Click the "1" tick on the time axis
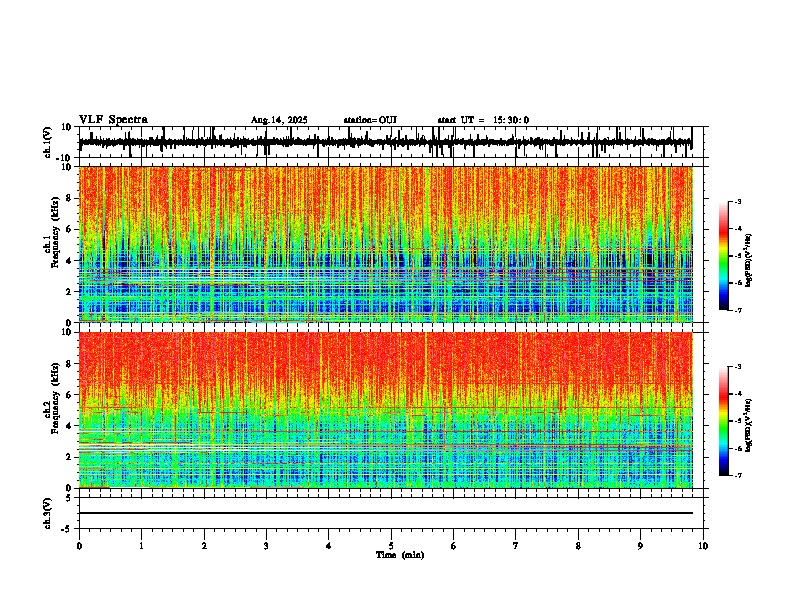792x612 pixels. (141, 546)
